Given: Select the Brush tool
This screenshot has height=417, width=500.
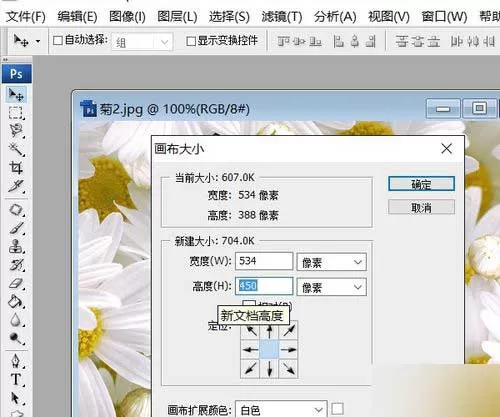Looking at the screenshot, I should click(16, 228).
